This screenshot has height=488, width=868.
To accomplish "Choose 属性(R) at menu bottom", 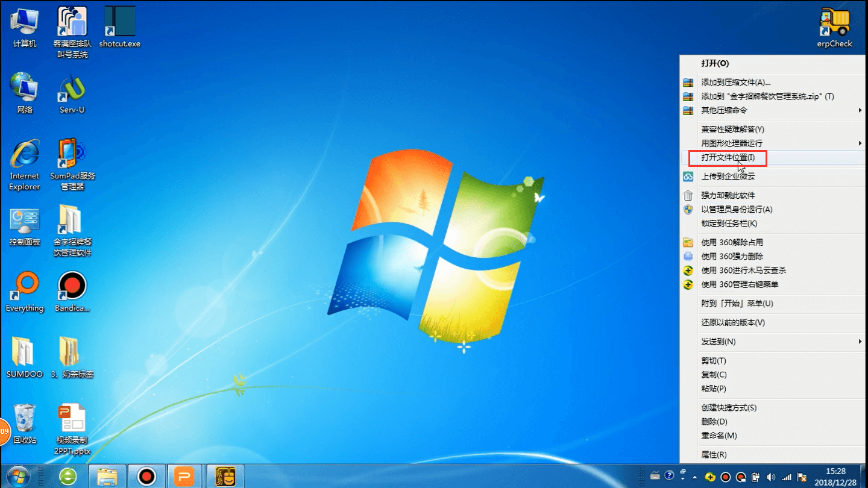I will pos(773,455).
